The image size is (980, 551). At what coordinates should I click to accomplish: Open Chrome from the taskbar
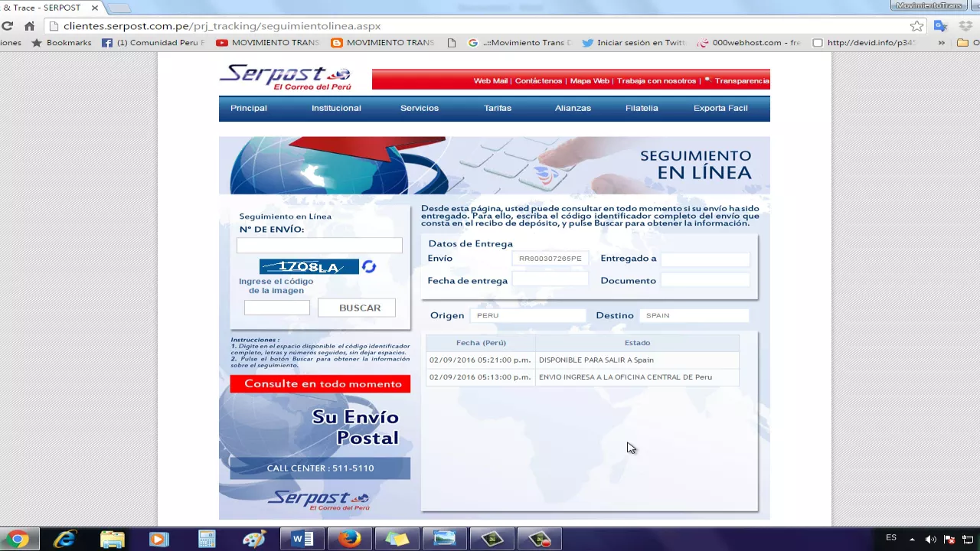(x=17, y=540)
